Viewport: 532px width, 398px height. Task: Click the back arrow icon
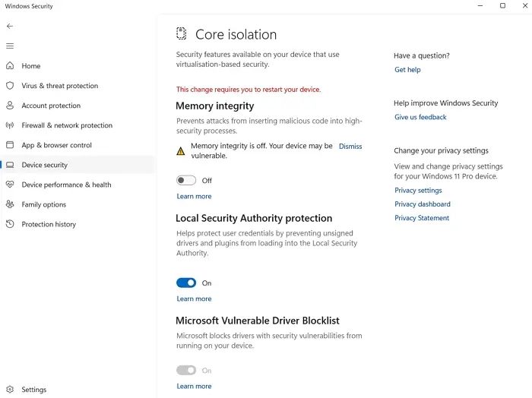pos(10,26)
